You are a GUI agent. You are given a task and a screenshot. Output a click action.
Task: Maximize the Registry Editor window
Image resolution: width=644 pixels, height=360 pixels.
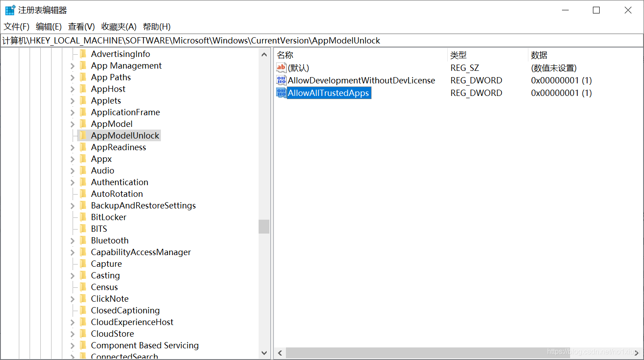[596, 10]
